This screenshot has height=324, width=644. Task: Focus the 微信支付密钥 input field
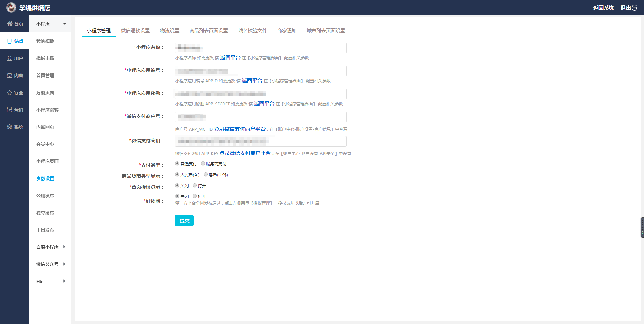tap(261, 141)
